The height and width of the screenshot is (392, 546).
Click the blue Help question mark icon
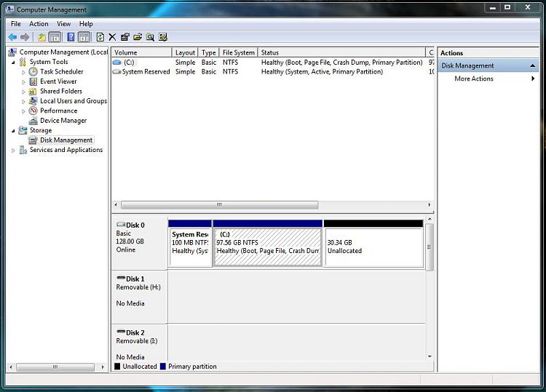71,37
